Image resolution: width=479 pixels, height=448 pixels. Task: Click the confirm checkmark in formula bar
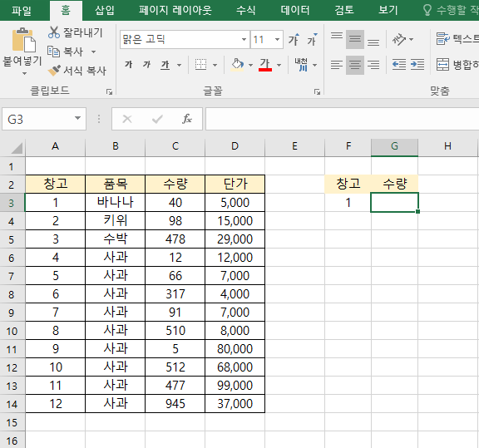(x=157, y=119)
